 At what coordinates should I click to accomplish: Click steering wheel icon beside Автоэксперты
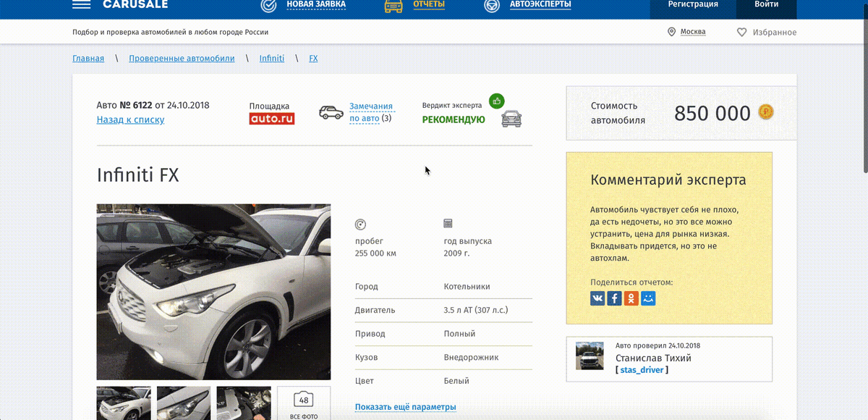point(492,6)
